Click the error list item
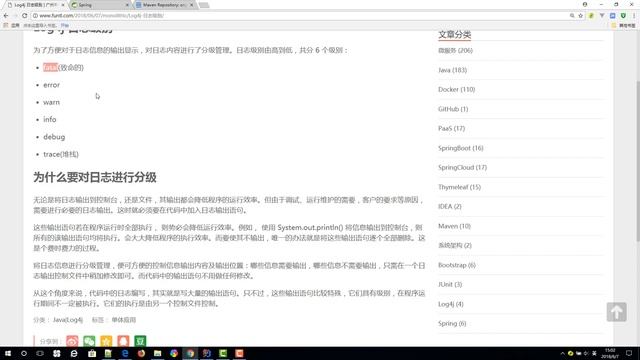 coord(51,85)
